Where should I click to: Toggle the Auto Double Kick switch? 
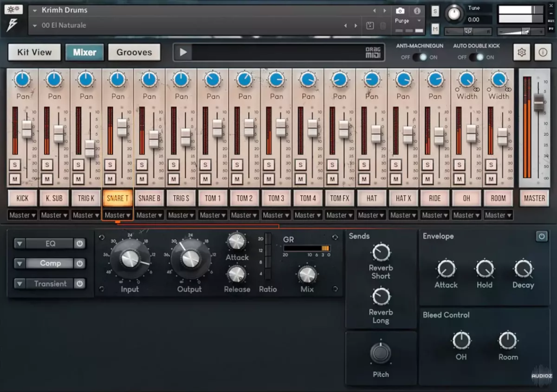click(x=476, y=57)
